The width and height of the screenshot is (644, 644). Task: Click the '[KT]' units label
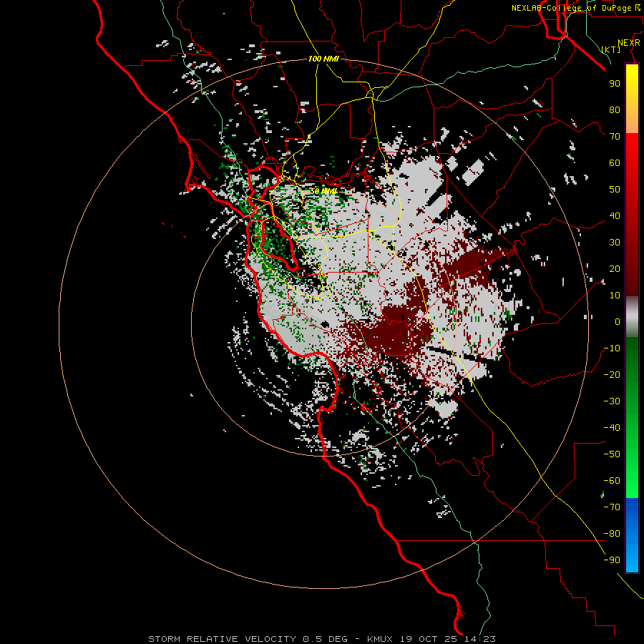pyautogui.click(x=611, y=49)
